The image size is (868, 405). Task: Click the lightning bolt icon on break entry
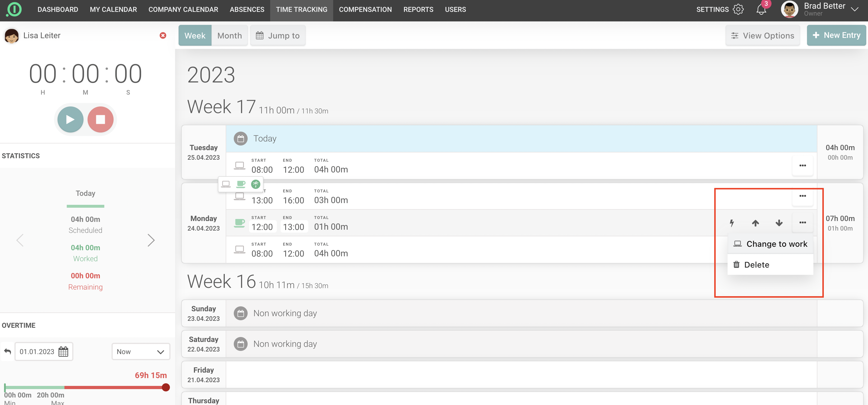tap(732, 222)
